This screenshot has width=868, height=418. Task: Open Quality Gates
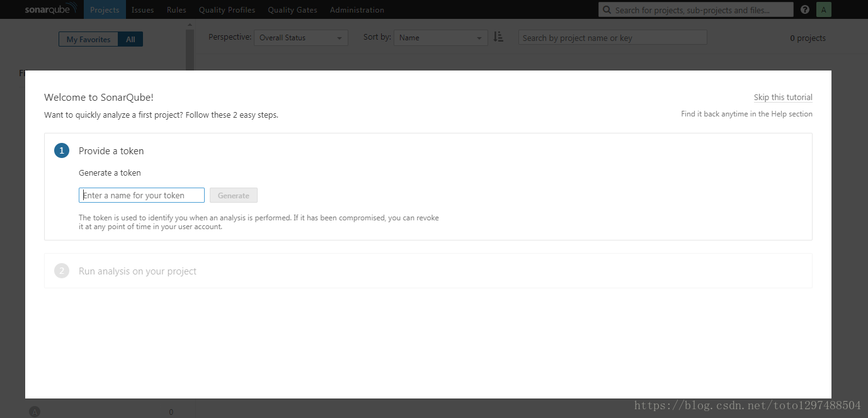(292, 9)
